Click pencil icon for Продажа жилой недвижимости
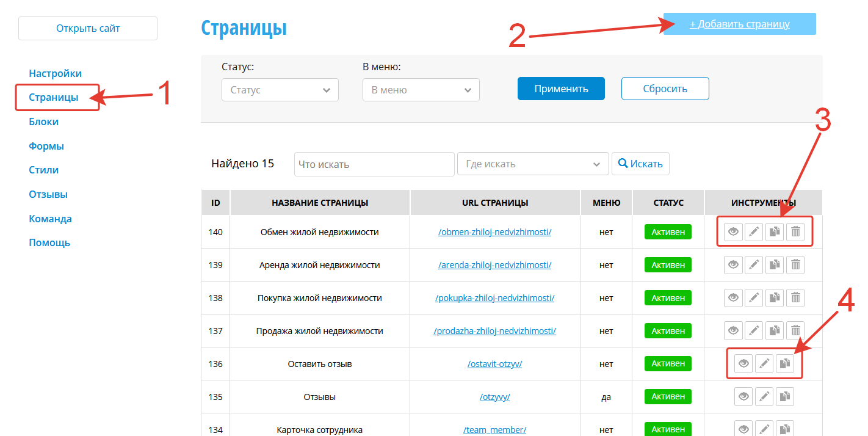Viewport: 868px width, 436px height. click(x=754, y=331)
